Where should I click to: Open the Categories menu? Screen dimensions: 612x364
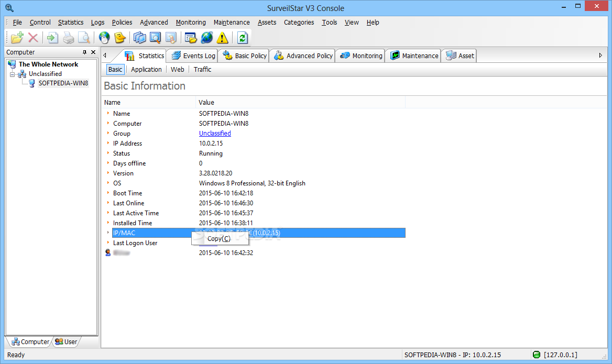(x=299, y=22)
